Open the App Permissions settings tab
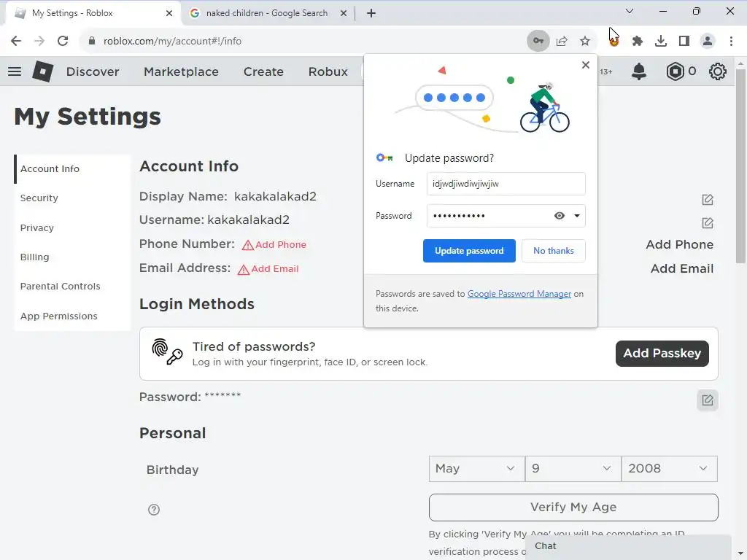The height and width of the screenshot is (560, 747). coord(72,316)
